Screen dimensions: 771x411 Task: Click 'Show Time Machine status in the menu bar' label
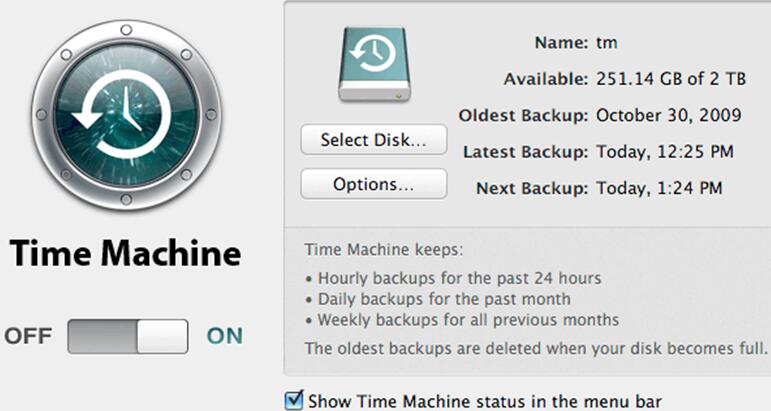tap(484, 401)
